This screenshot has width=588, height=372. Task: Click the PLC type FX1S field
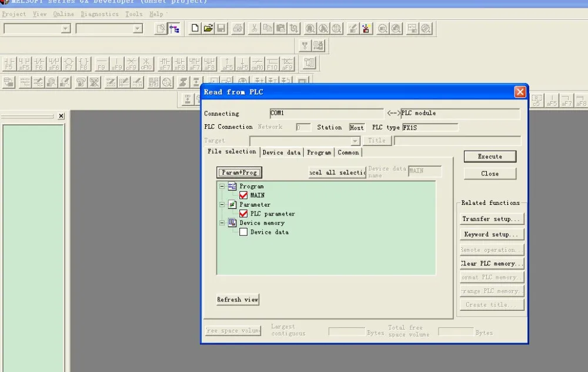430,128
